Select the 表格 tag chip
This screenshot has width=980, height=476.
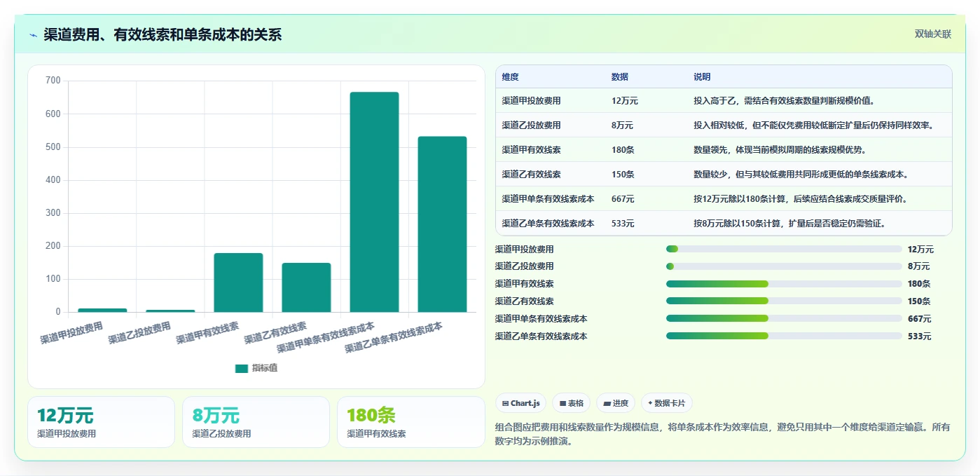(x=572, y=403)
